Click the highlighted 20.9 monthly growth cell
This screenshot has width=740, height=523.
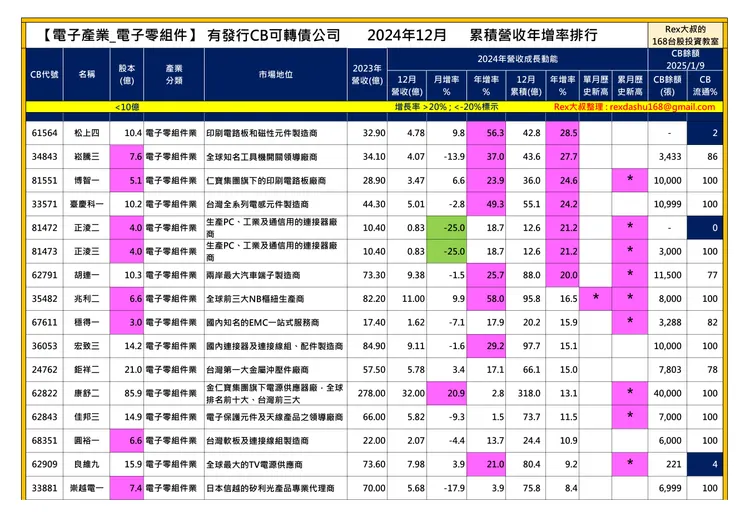[446, 393]
